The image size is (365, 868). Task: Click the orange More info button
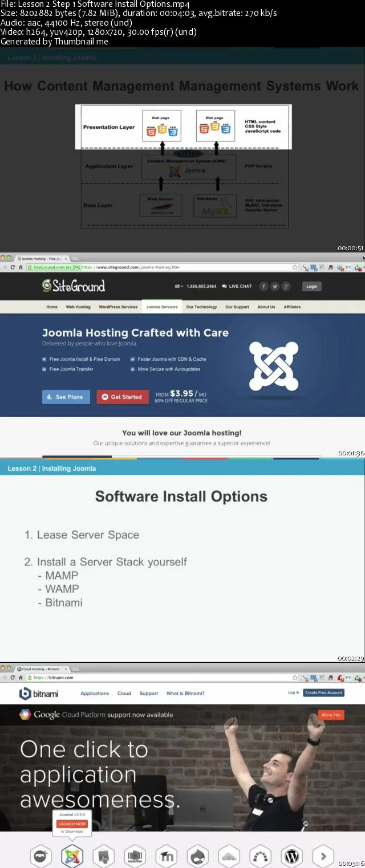pyautogui.click(x=331, y=715)
